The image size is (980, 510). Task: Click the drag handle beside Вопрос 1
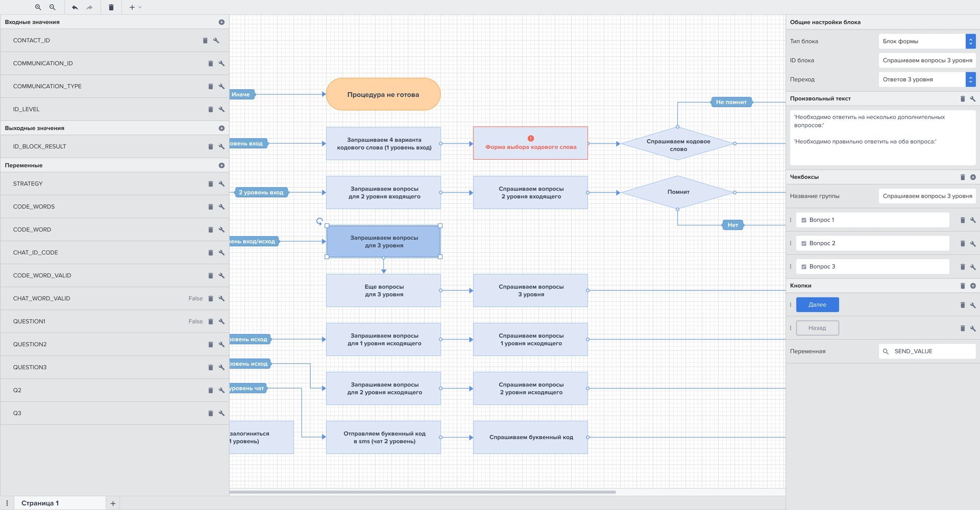790,220
